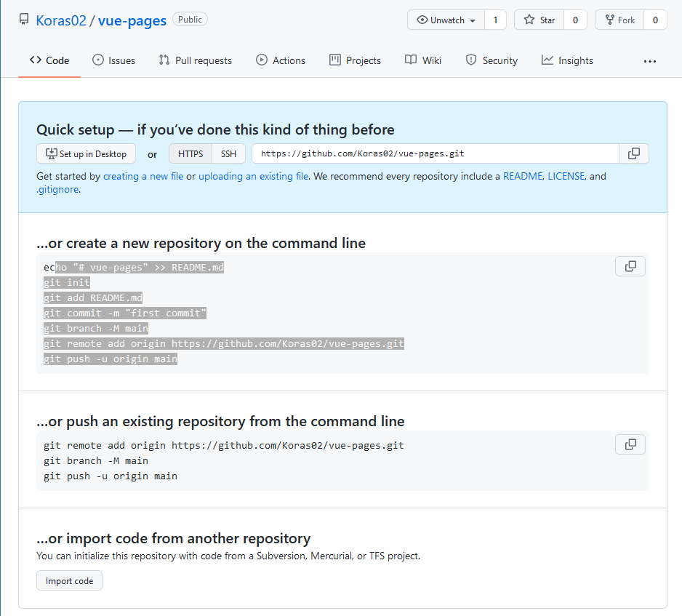Click Set up in Desktop button
The image size is (682, 616).
pyautogui.click(x=86, y=154)
